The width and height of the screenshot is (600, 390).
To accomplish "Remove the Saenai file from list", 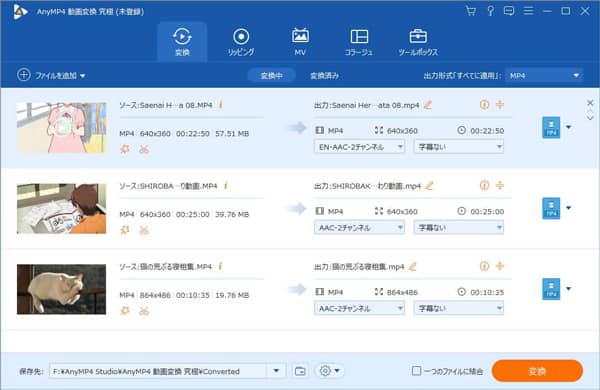I will pos(590,103).
